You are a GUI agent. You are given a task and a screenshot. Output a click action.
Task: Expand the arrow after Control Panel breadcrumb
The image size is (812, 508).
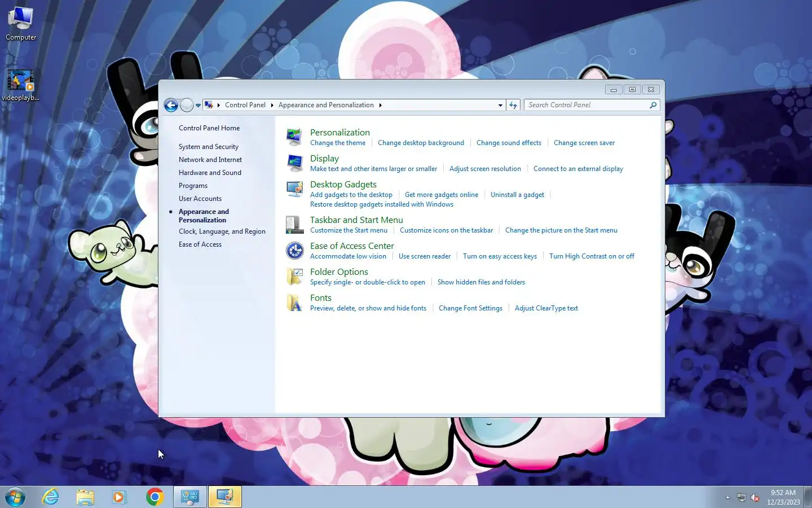point(272,105)
